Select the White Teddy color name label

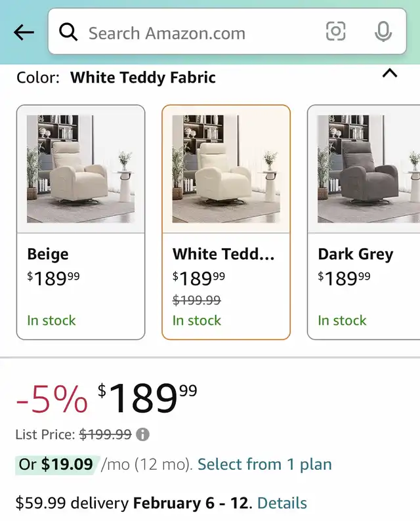pos(223,254)
